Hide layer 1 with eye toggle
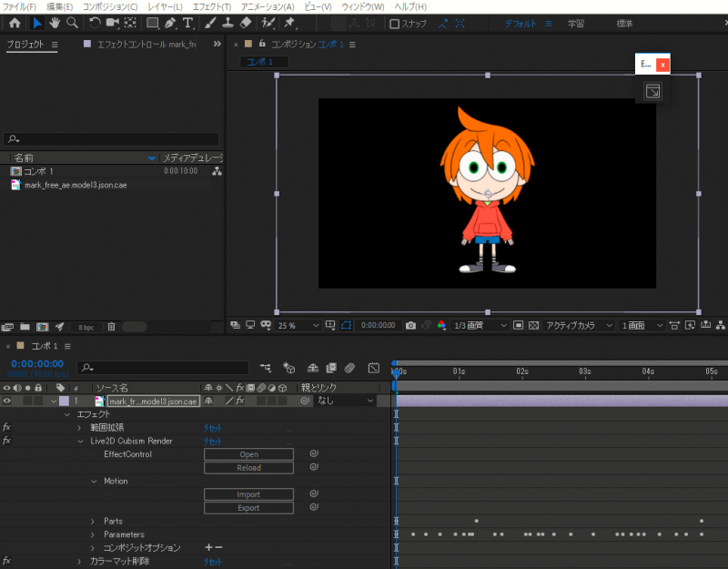728x569 pixels. click(7, 401)
